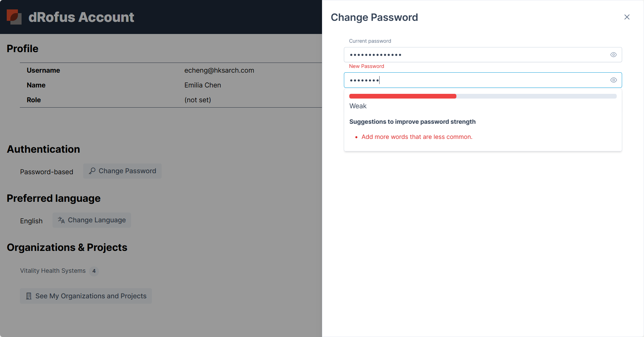Click the red password strength bar

(402, 96)
